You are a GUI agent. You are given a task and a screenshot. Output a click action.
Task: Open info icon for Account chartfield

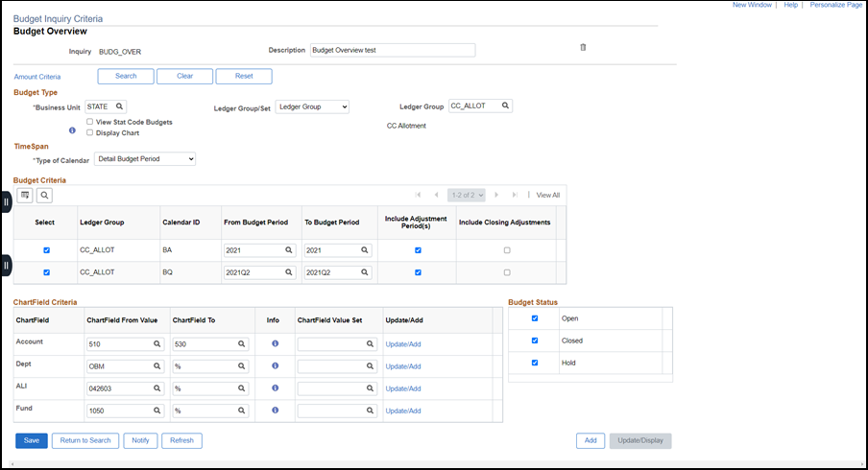(275, 343)
